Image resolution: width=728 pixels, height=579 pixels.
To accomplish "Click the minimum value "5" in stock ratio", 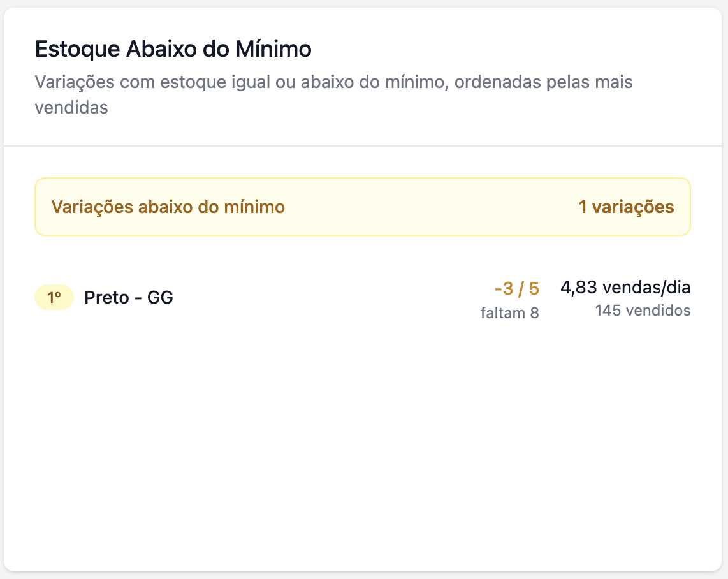I will [534, 289].
